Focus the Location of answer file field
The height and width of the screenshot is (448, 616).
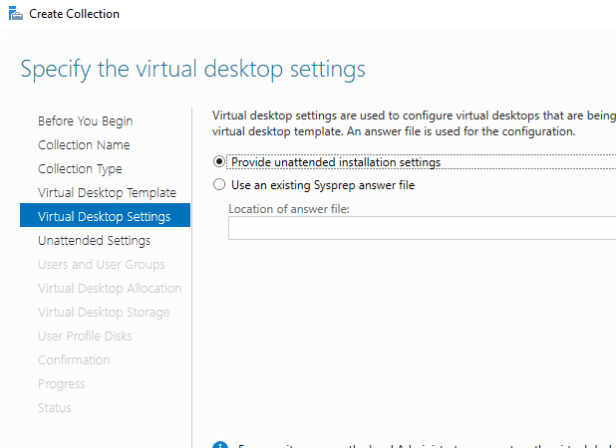coord(420,229)
